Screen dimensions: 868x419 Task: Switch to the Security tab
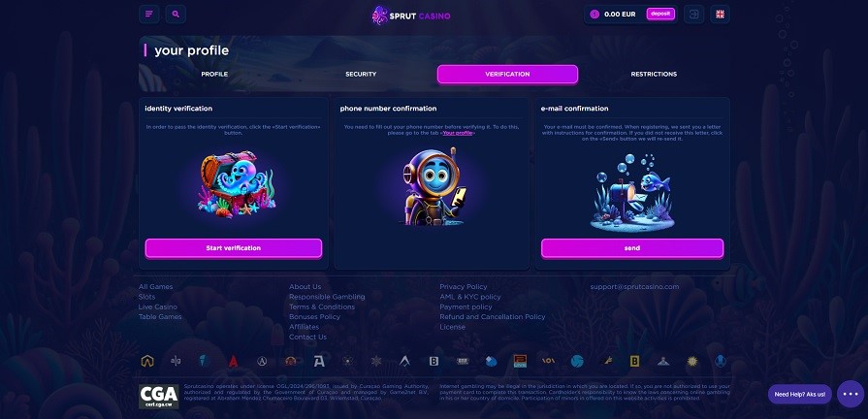coord(361,74)
